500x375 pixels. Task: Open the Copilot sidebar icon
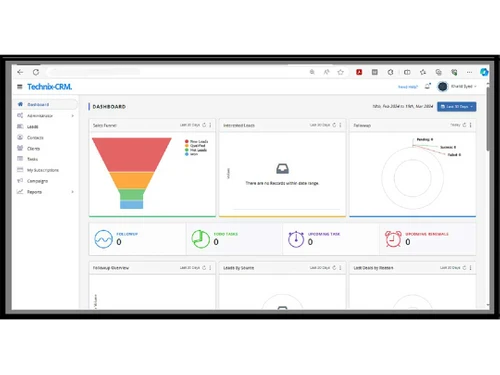point(484,72)
